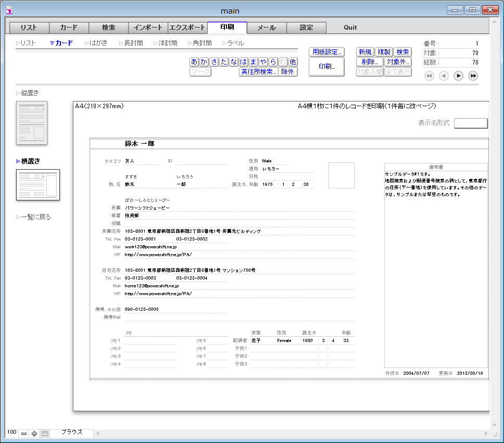Select the 縦置き portrait layout thumbnail

coord(32,123)
